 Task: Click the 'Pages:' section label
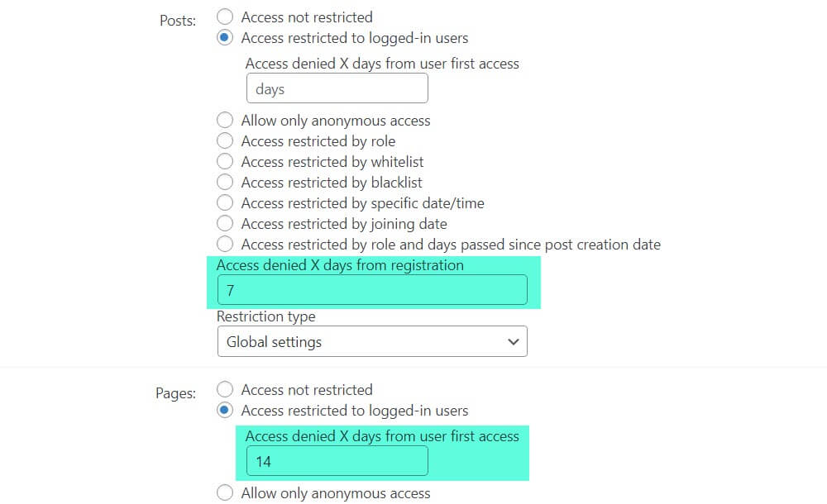click(175, 393)
